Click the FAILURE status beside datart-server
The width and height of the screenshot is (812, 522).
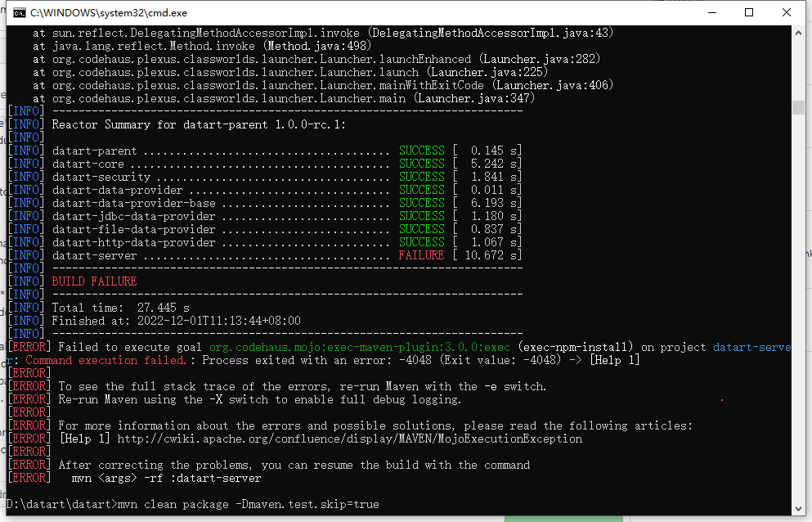pyautogui.click(x=421, y=254)
